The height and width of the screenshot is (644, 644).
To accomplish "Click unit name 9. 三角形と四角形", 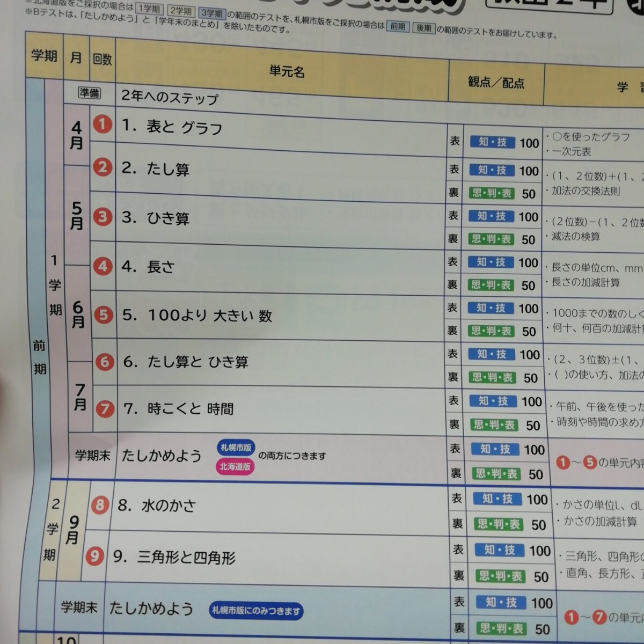I will tap(174, 558).
